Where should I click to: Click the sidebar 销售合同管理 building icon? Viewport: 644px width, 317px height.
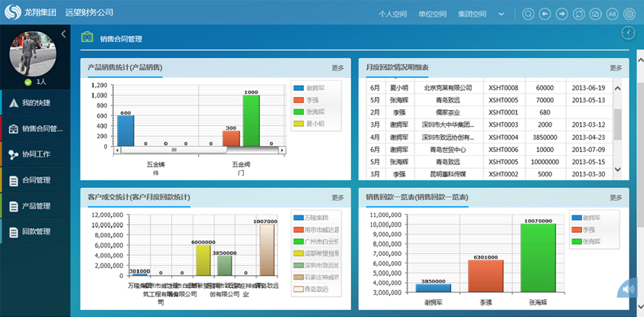13,129
